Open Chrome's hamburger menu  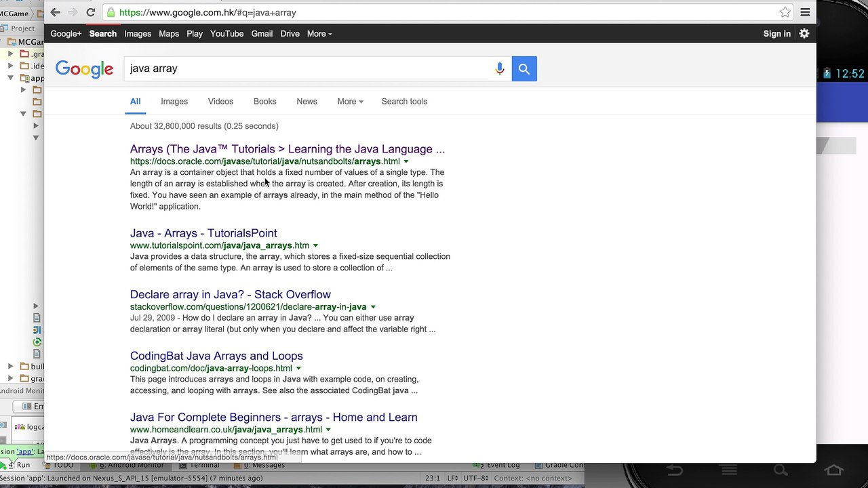(x=805, y=12)
